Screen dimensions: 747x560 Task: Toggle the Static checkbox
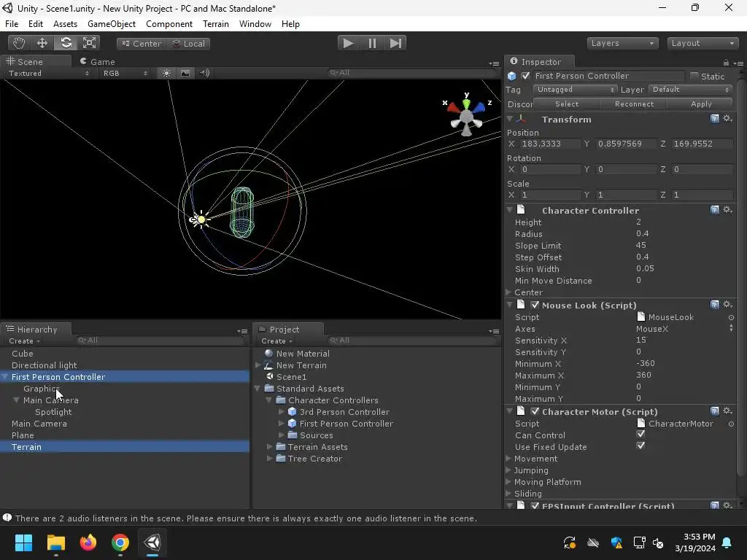click(x=694, y=76)
